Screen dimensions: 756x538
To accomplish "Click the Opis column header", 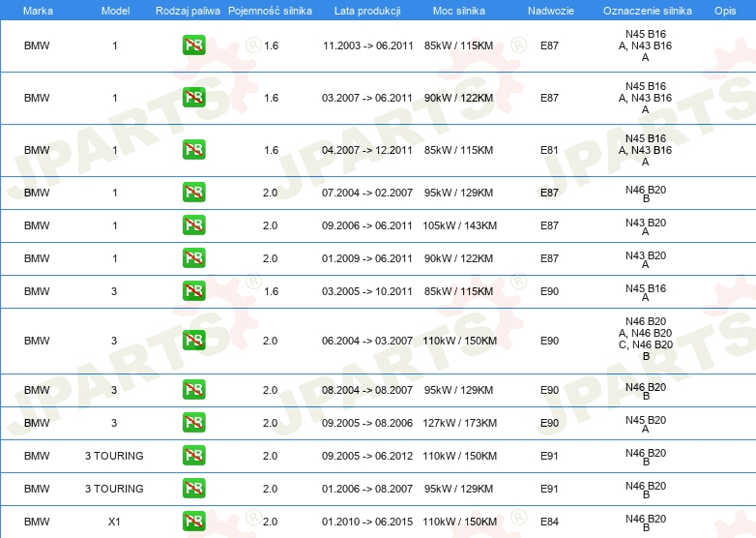I will point(725,11).
